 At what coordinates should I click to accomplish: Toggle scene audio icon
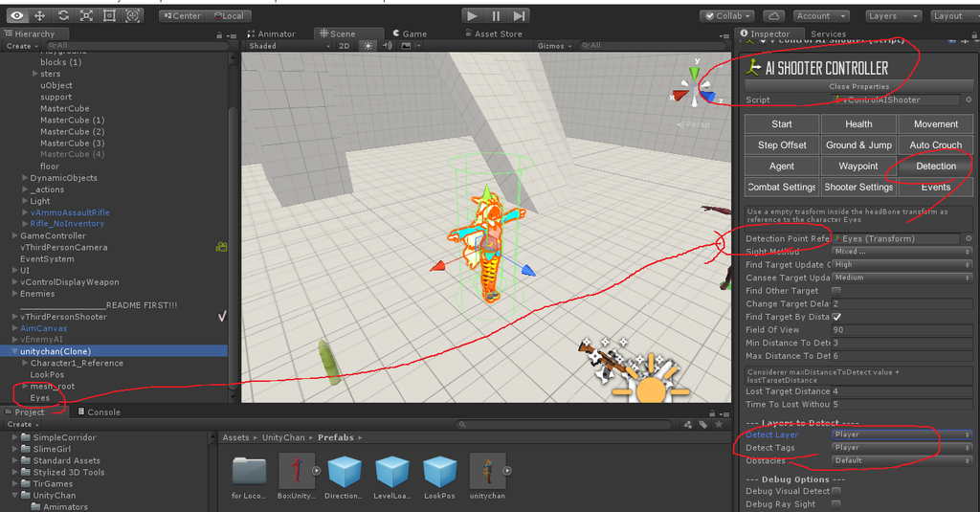(x=387, y=46)
